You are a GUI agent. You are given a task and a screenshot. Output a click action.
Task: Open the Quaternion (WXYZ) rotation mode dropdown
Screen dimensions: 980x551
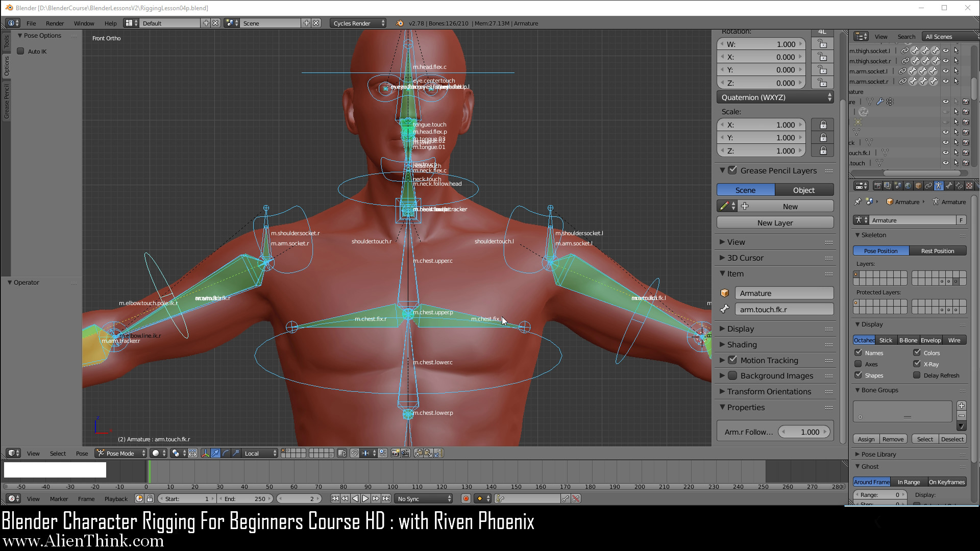775,97
